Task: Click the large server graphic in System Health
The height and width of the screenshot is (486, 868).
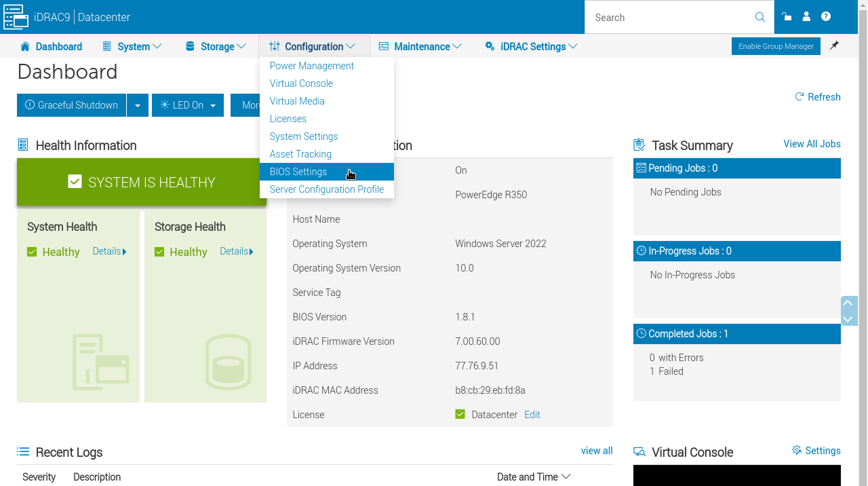Action: (x=100, y=362)
